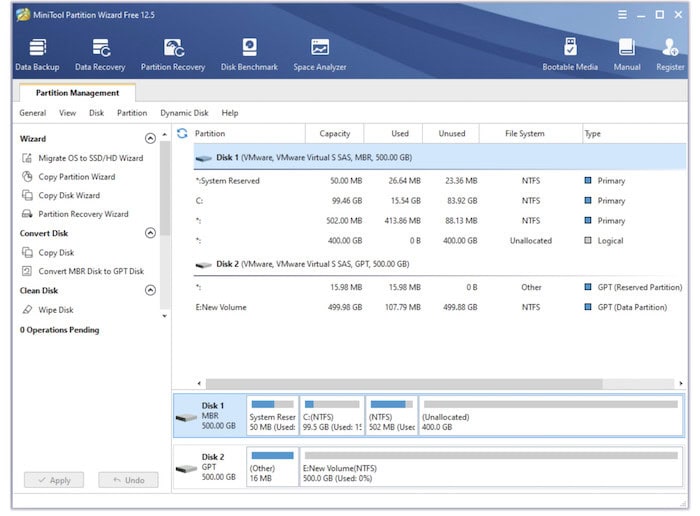Click the Disk 2 drive icon in the list header

tap(204, 265)
